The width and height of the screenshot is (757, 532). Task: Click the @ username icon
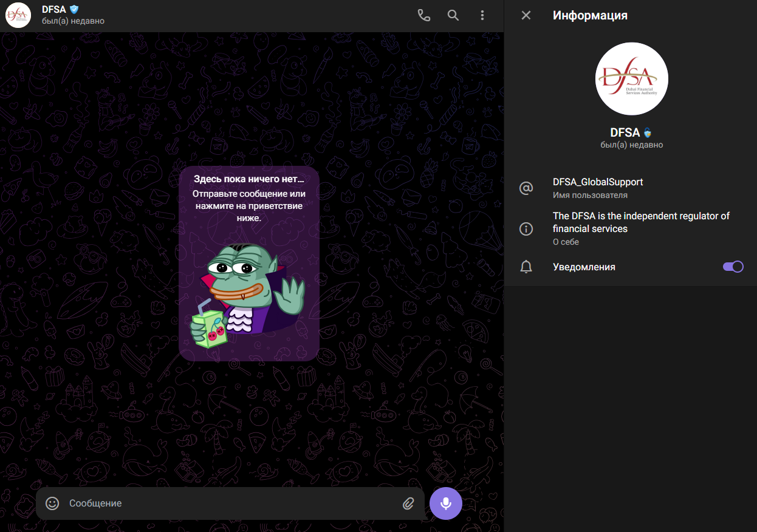526,188
